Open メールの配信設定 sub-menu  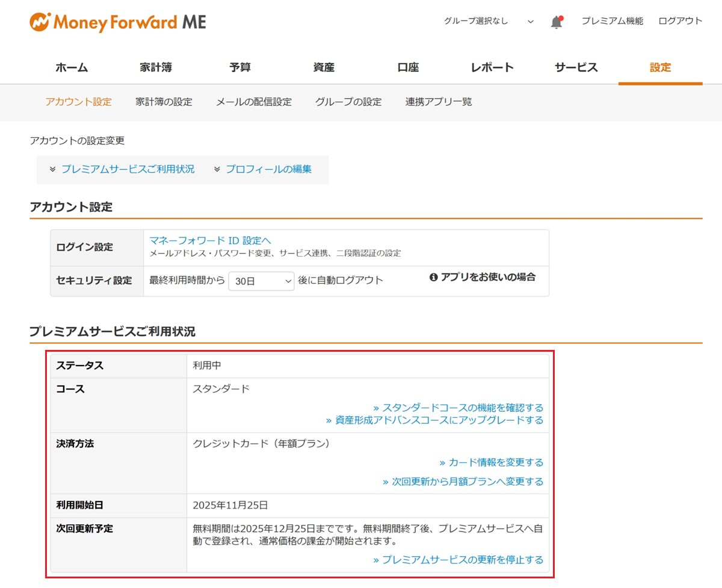tap(253, 102)
